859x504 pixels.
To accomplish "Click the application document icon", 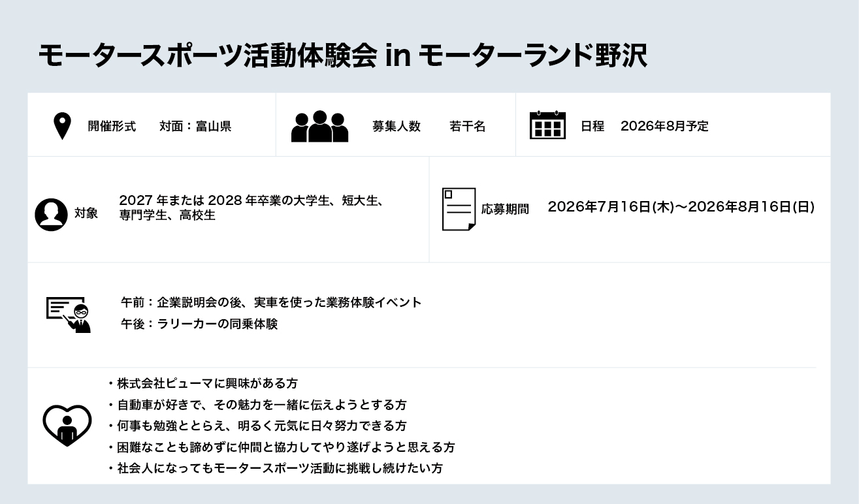I will click(459, 209).
